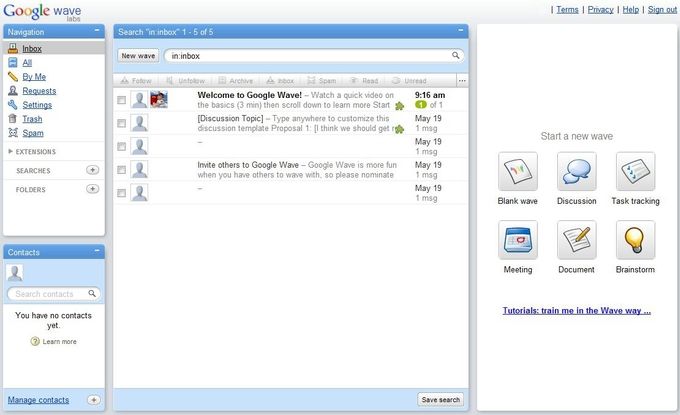The height and width of the screenshot is (415, 680).
Task: Open the Invite others to Google Wave wave
Action: (x=248, y=165)
